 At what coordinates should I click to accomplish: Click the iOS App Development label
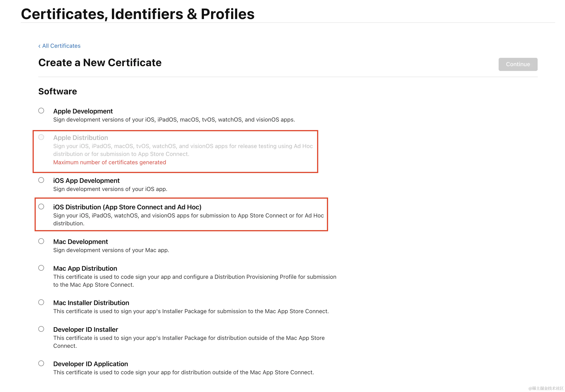tap(87, 181)
